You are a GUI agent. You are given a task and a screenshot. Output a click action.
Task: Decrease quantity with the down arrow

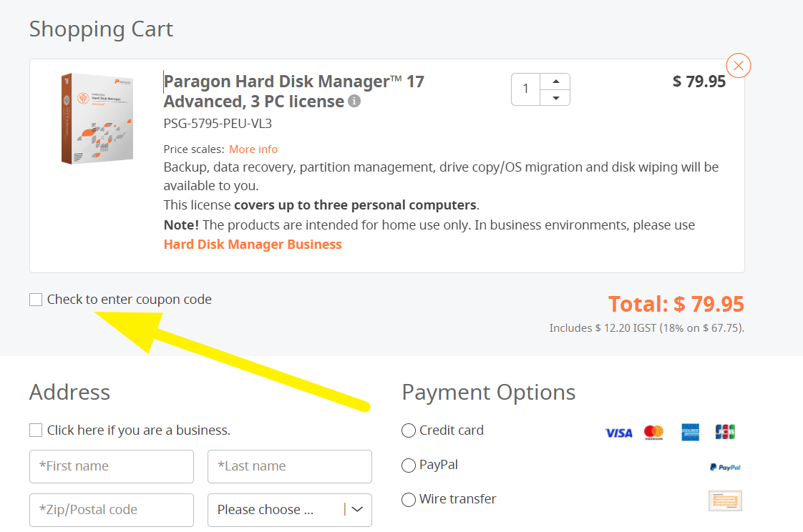555,98
